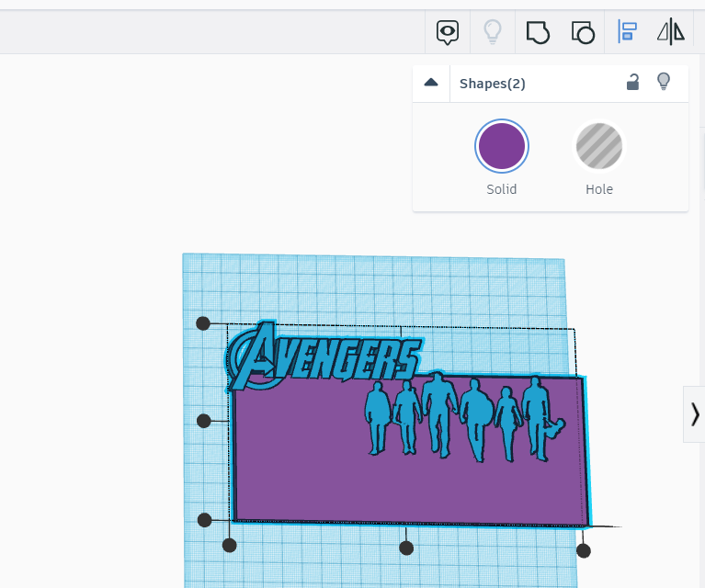705x588 pixels.
Task: Choose the purple Solid color swatch
Action: pos(502,146)
